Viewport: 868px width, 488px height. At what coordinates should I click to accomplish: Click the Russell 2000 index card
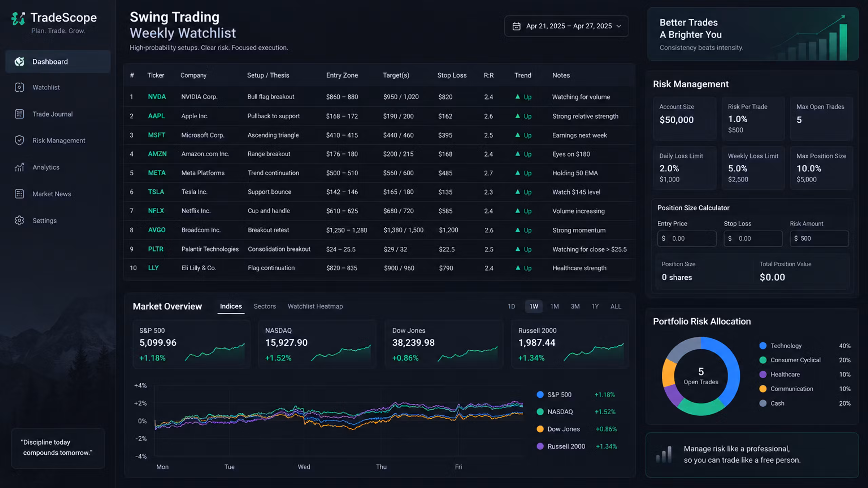point(570,344)
